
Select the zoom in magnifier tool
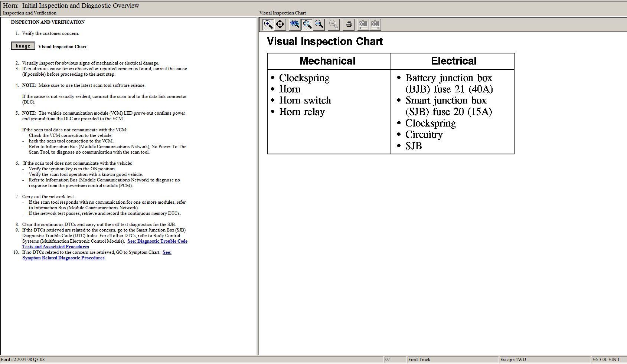(268, 25)
